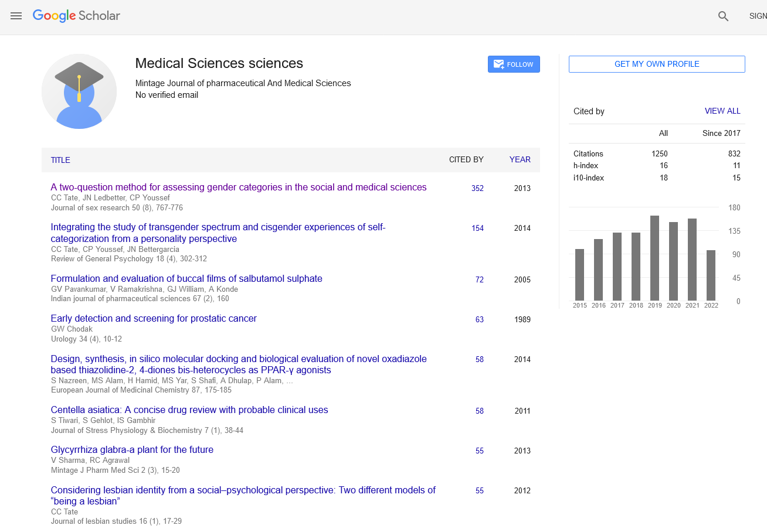Open buccal films of salbutamol article
The image size is (767, 532).
pyautogui.click(x=186, y=279)
